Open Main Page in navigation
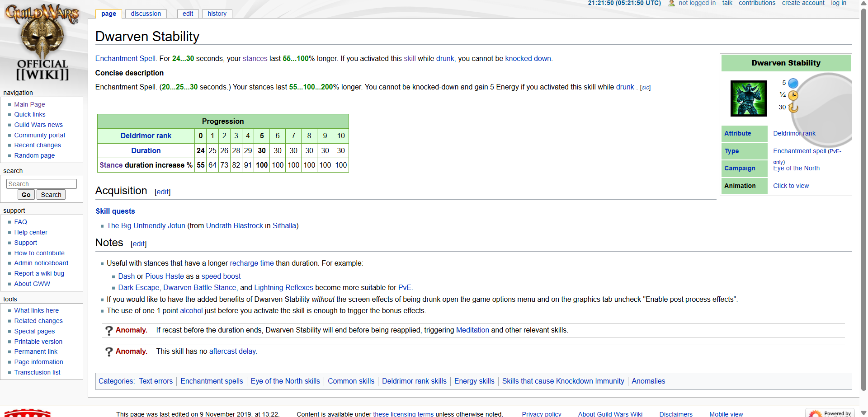Viewport: 868px width, 417px height. (29, 104)
